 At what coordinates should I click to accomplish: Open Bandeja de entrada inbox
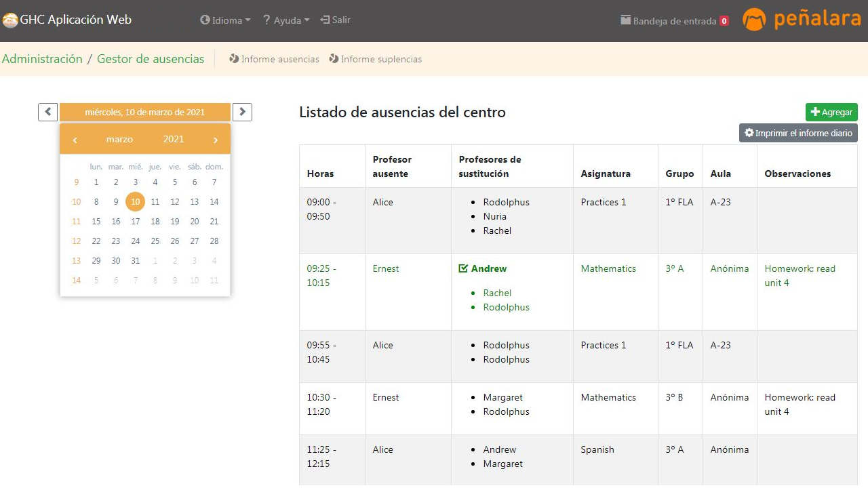pos(674,21)
